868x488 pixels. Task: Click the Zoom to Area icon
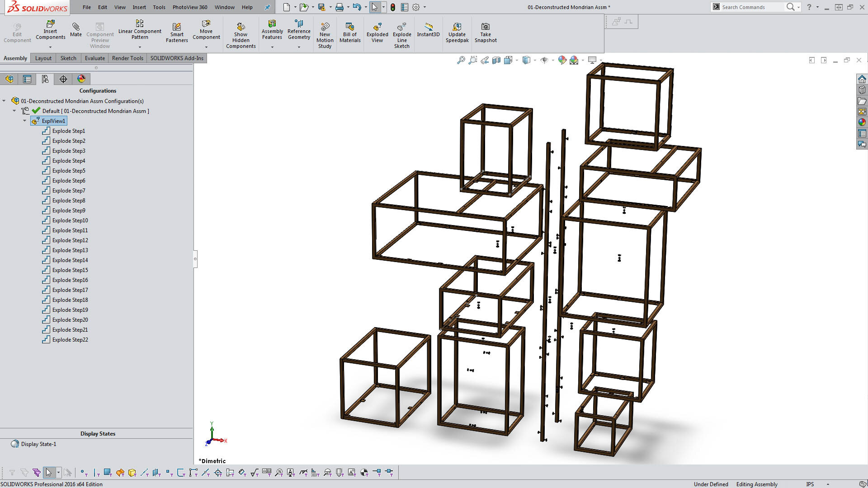[472, 60]
